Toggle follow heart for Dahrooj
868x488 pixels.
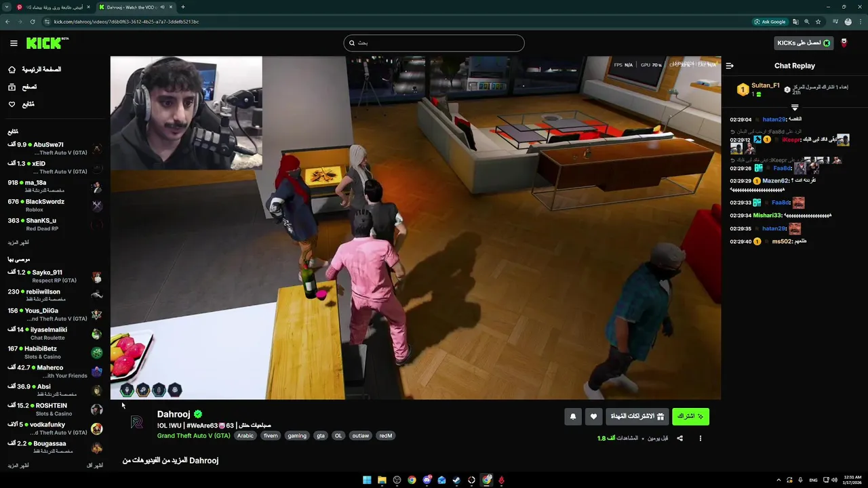593,416
